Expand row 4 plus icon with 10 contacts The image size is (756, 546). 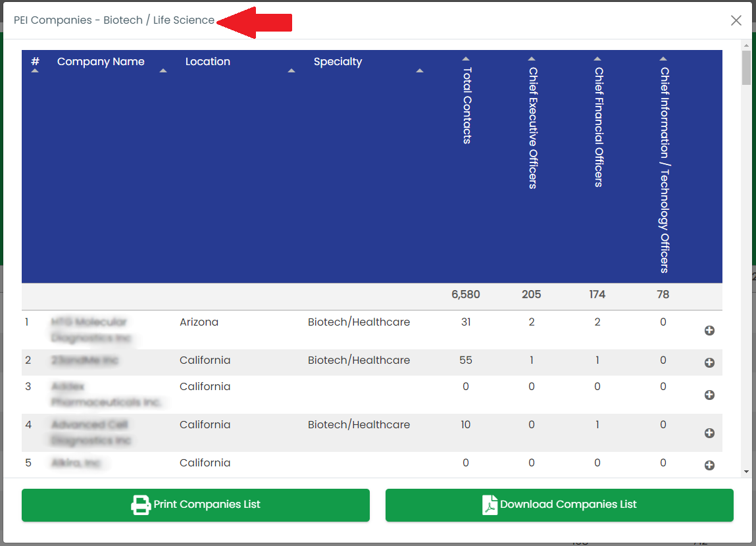pyautogui.click(x=709, y=434)
